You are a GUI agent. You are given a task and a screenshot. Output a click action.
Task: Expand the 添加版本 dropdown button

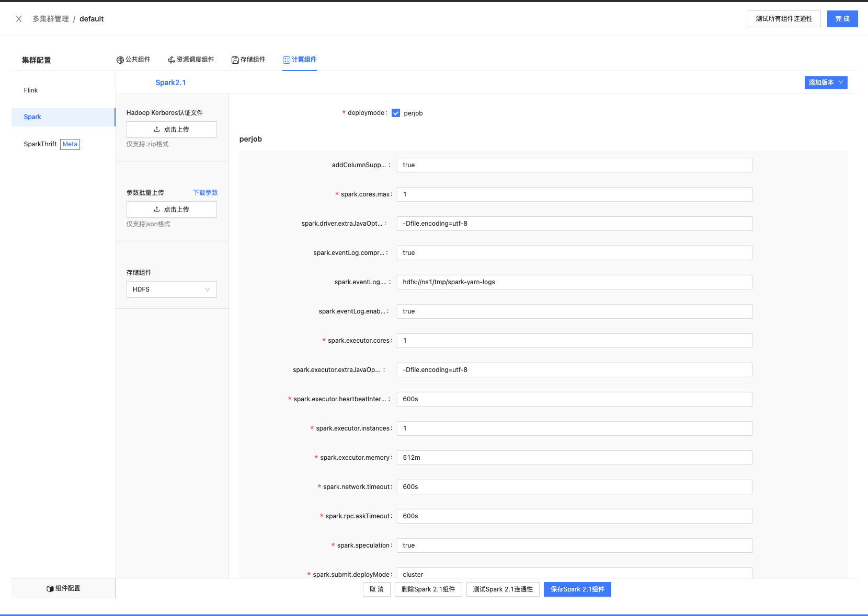click(826, 83)
